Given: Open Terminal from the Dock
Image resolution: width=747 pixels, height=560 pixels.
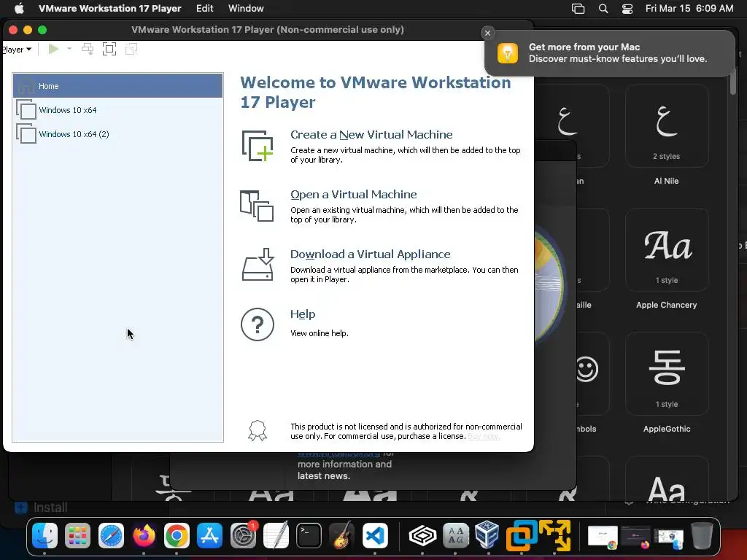Looking at the screenshot, I should [x=309, y=536].
